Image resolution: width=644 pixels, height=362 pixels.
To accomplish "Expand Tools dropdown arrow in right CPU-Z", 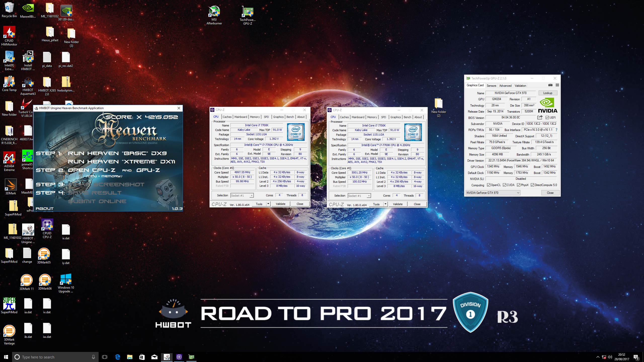I will (x=385, y=204).
